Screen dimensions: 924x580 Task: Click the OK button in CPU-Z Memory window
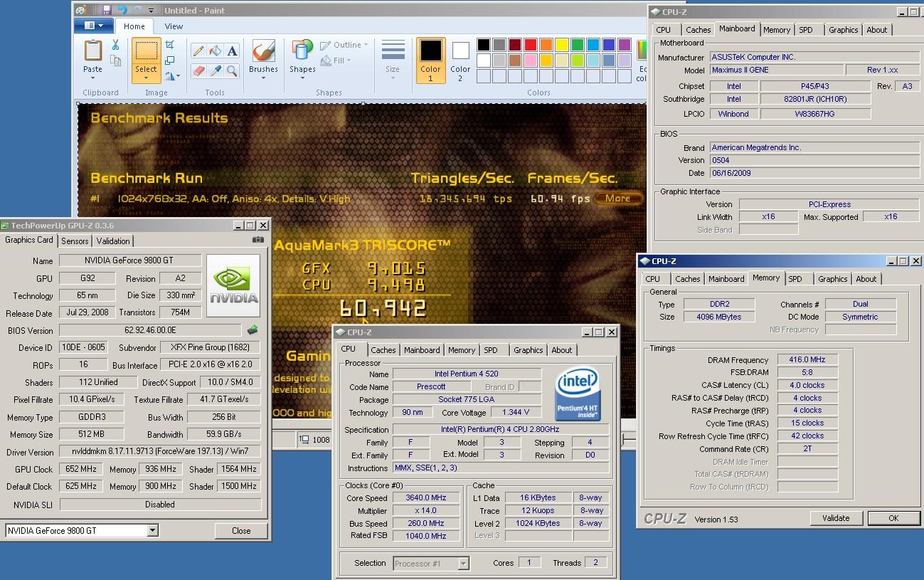[x=893, y=518]
